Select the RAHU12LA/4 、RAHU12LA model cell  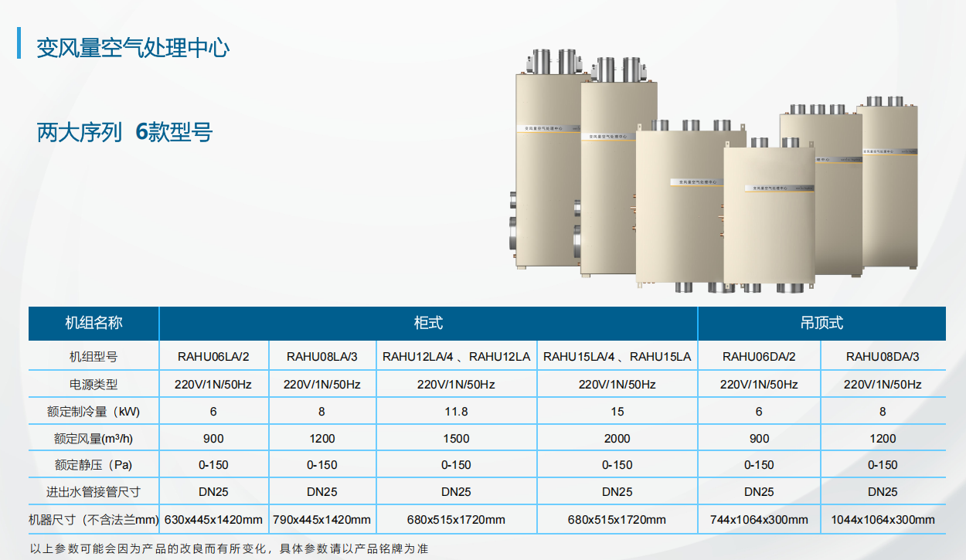pos(456,357)
